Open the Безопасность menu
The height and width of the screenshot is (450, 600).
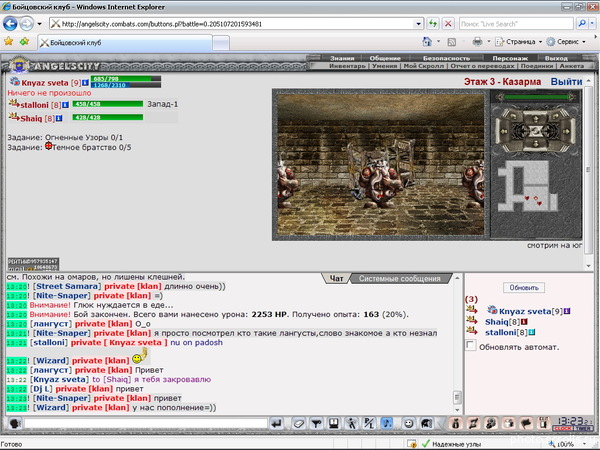(x=446, y=58)
